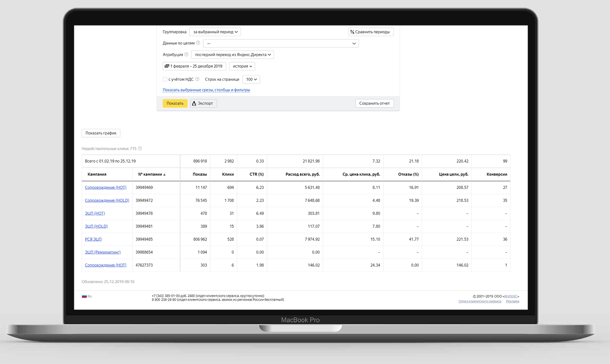Click total spend value 21 821.98

point(311,161)
